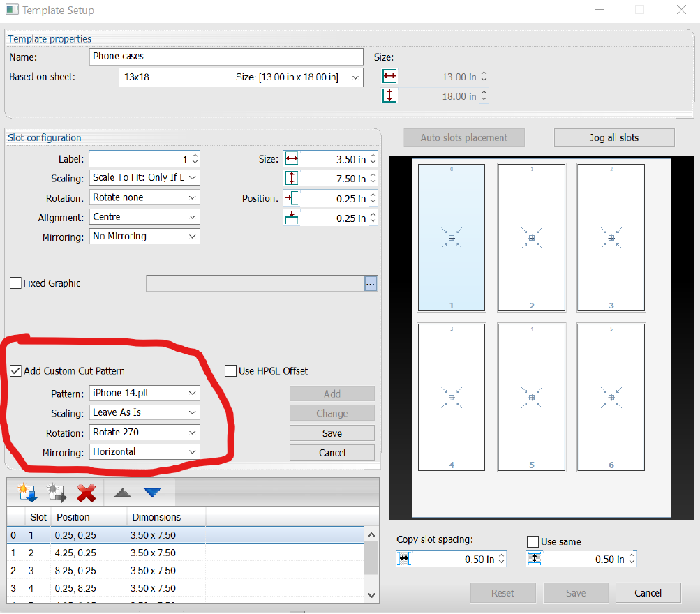700x614 pixels.
Task: Click vertical copy slot spacing icon
Action: tap(535, 558)
